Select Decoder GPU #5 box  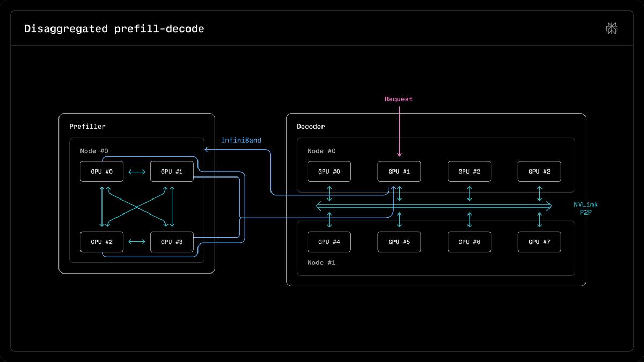pyautogui.click(x=399, y=242)
